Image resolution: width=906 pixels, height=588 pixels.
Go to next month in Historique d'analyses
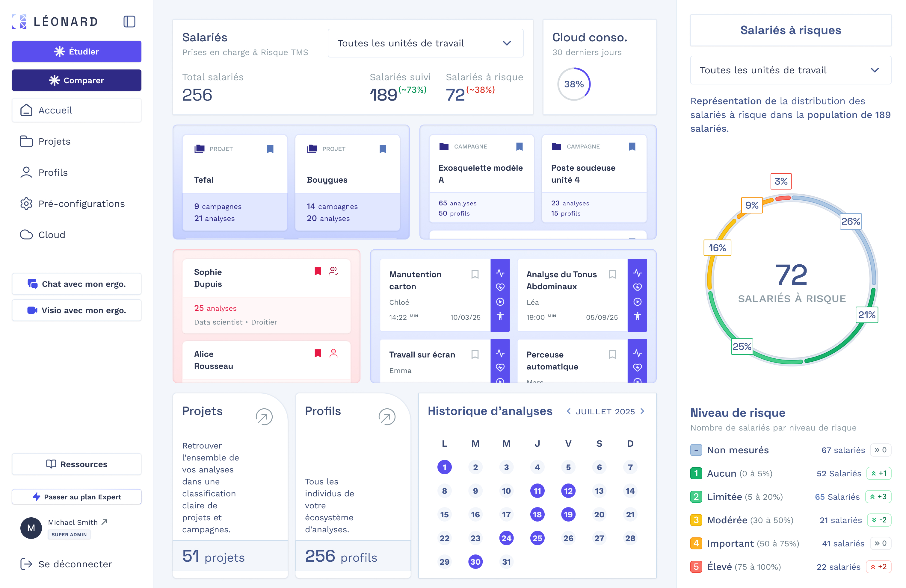point(643,411)
